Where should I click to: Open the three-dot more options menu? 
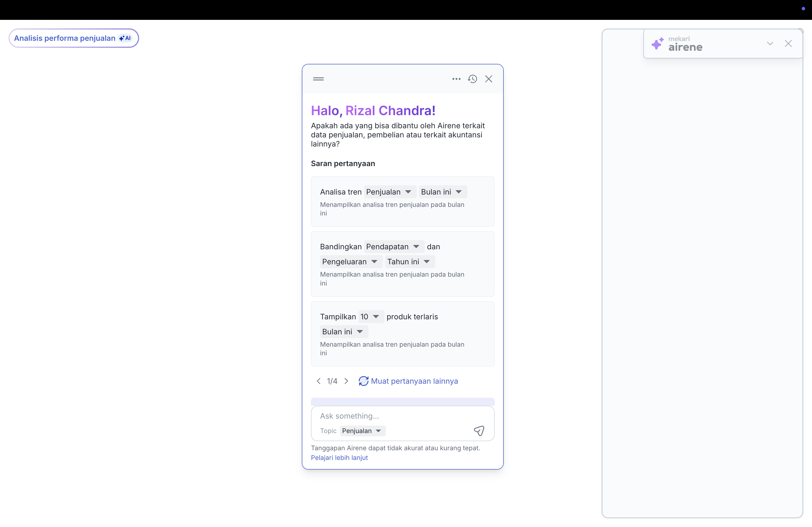(456, 79)
